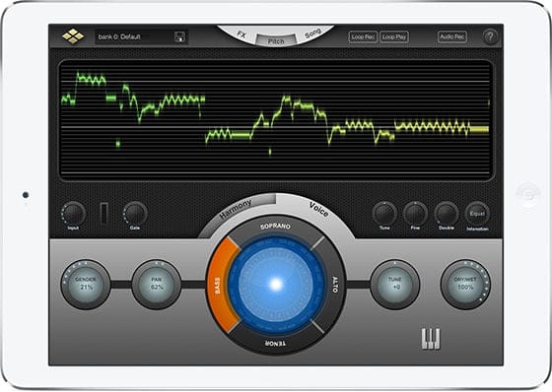
Task: Open the Harmony tab
Action: pyautogui.click(x=236, y=209)
